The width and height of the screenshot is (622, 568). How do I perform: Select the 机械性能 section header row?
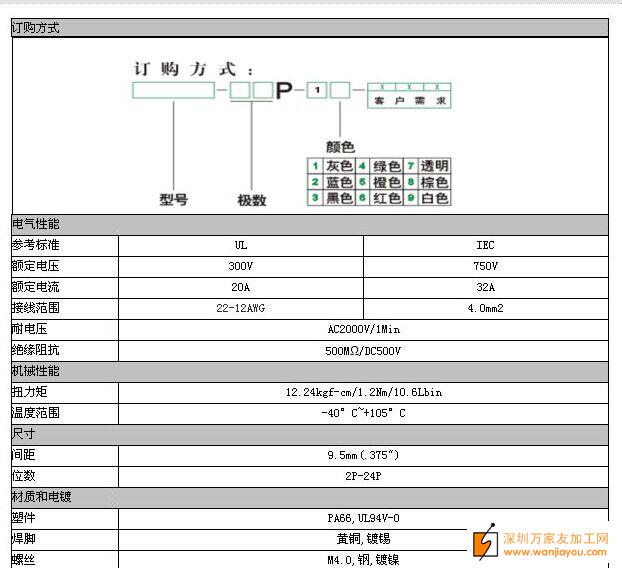pos(309,371)
